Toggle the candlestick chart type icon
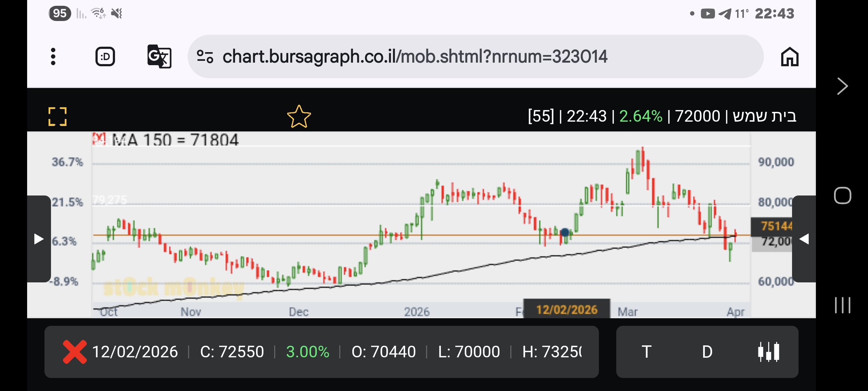The width and height of the screenshot is (868, 391). tap(768, 352)
